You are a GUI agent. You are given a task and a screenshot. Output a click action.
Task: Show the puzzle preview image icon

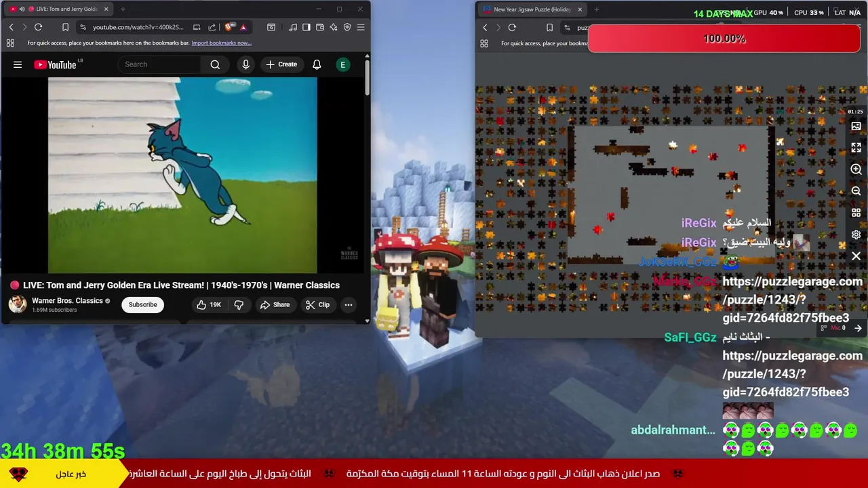point(856,126)
